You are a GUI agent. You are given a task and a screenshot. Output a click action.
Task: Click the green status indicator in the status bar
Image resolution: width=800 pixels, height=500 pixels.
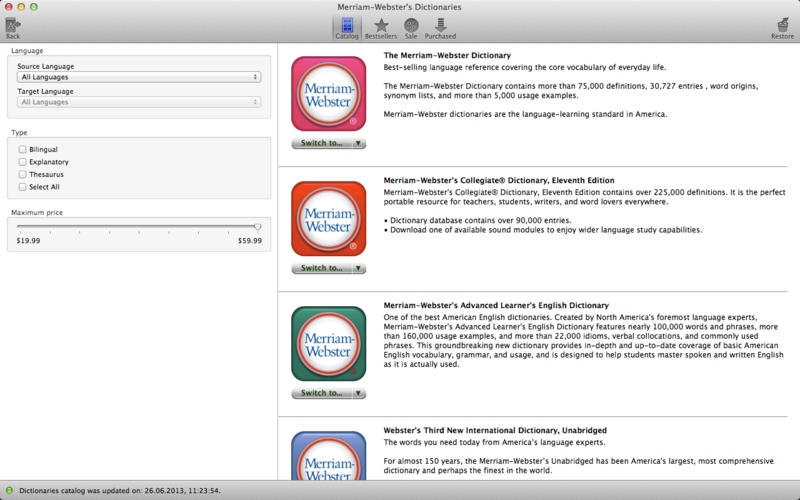9,490
